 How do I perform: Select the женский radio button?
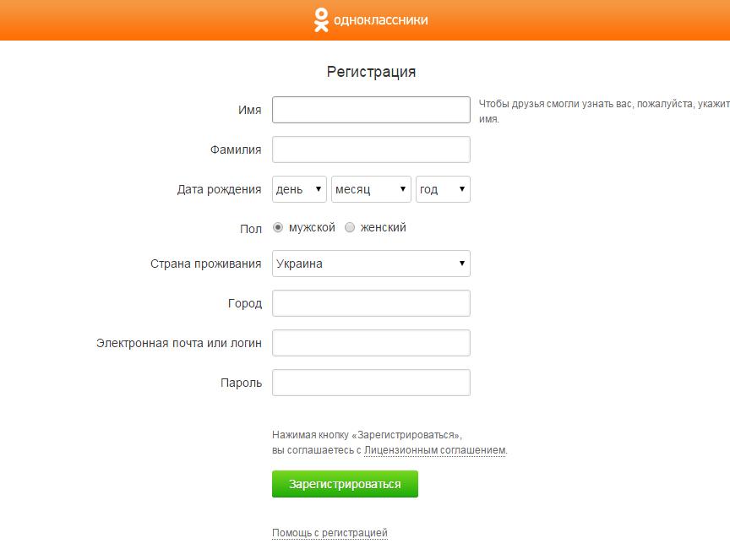tap(350, 227)
